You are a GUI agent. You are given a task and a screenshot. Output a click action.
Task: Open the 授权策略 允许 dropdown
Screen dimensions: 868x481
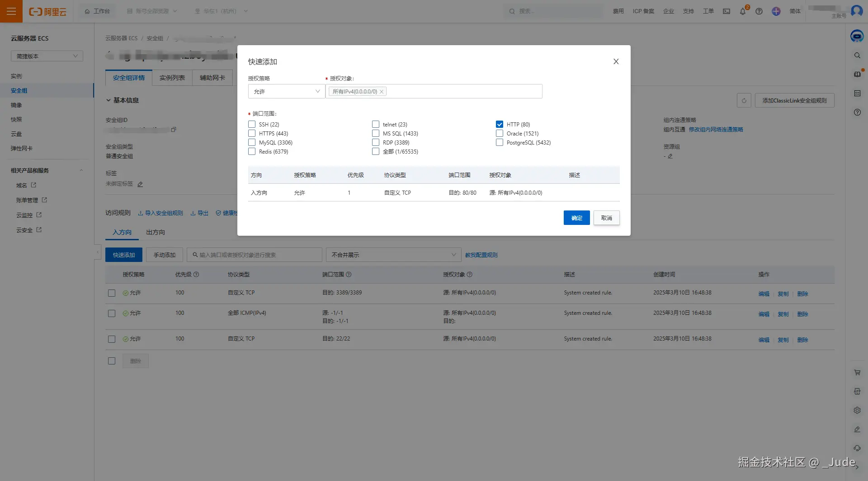[x=287, y=91]
